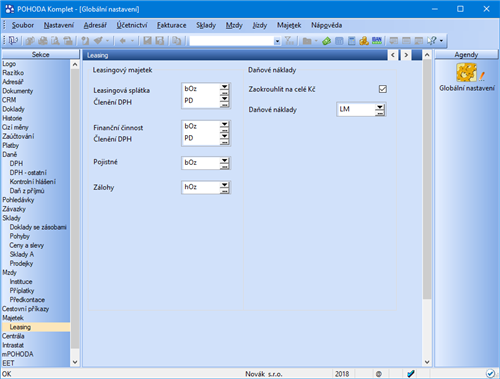Open the Soubor menu

click(23, 25)
